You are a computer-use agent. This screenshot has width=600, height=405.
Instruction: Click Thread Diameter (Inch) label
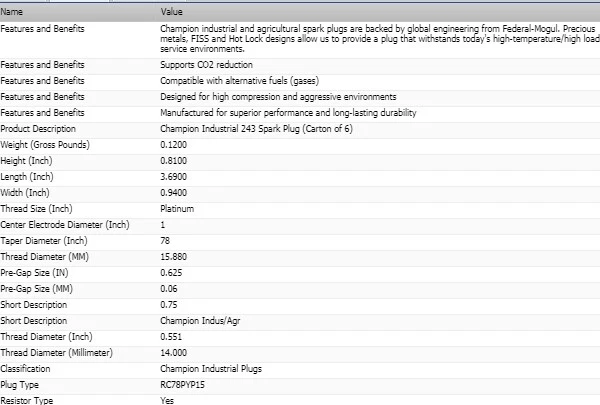coord(46,337)
